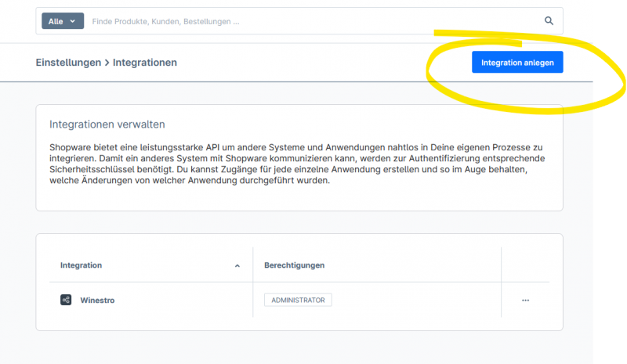Sort by the Integration column header
627x364 pixels.
tap(82, 265)
